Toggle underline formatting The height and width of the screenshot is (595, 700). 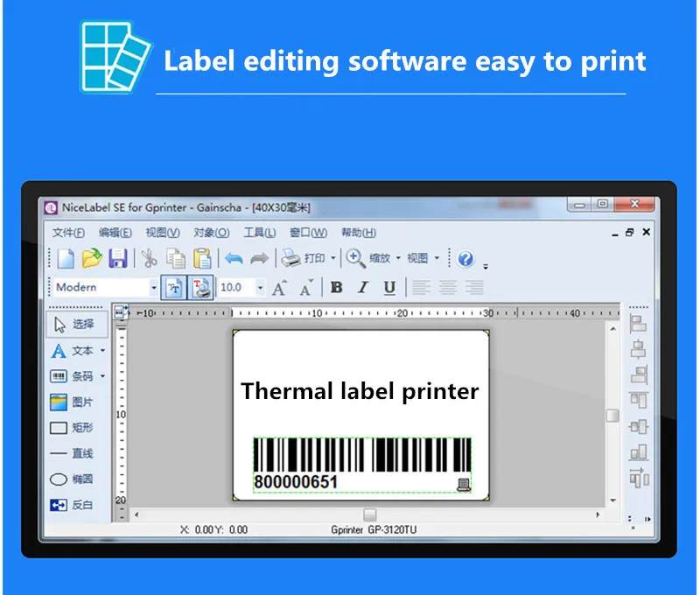point(389,288)
